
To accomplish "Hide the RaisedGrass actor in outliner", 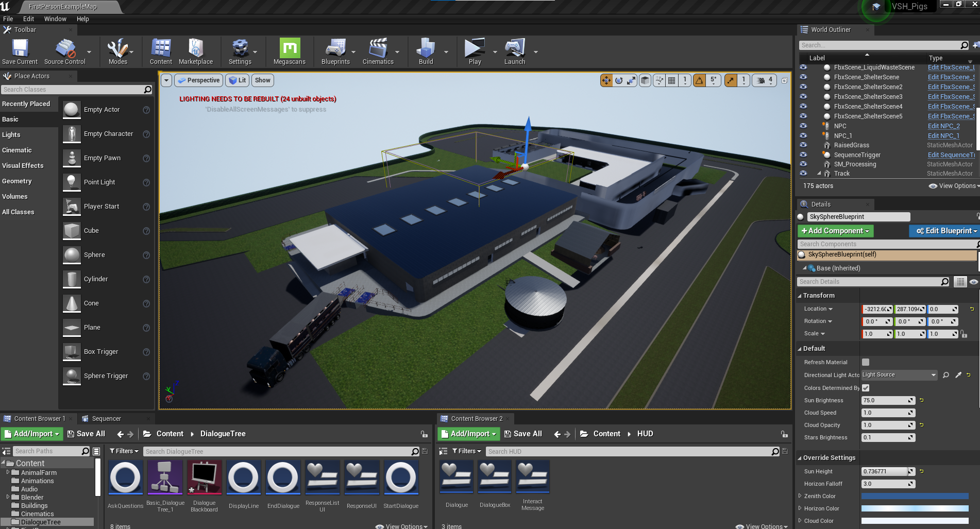I will 803,145.
